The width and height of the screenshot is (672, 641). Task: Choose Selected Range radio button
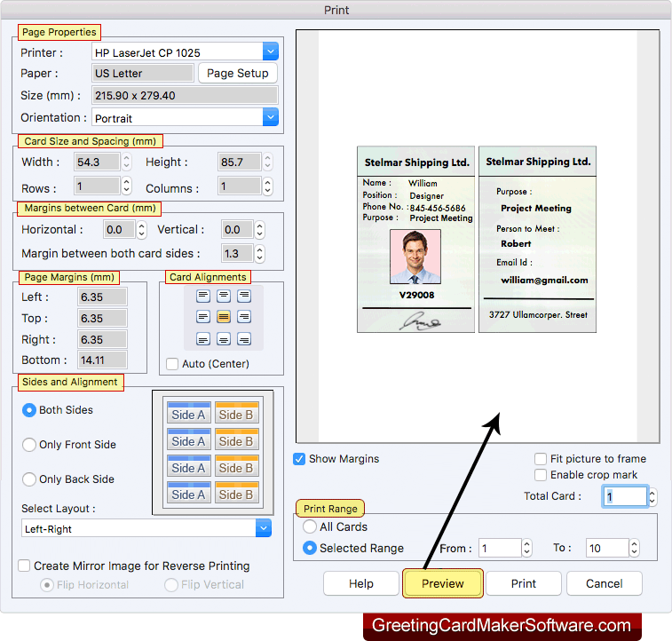(x=310, y=548)
